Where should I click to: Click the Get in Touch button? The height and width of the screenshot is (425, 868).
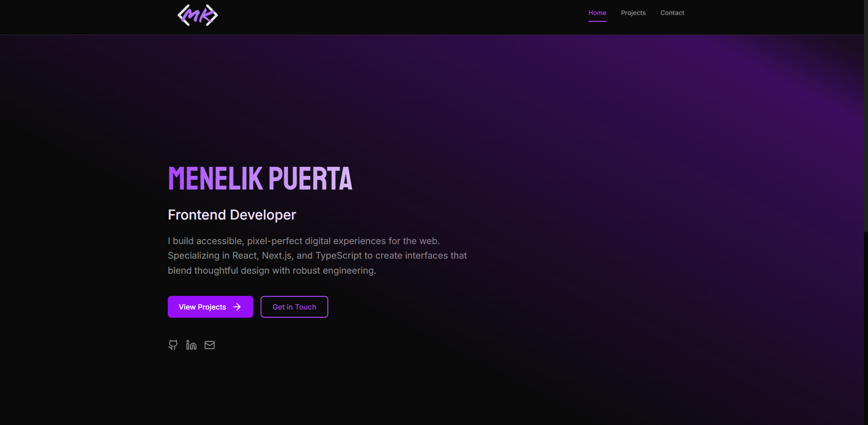click(294, 307)
